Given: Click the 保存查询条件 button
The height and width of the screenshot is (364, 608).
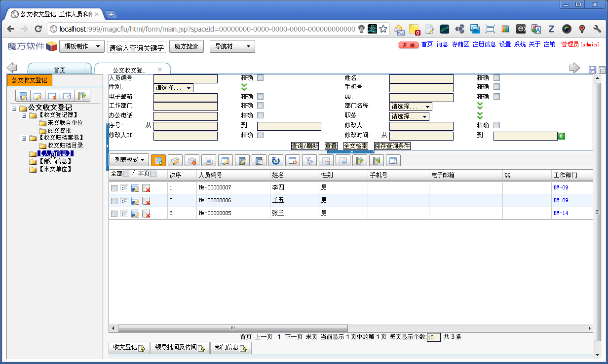Looking at the screenshot, I should (x=392, y=146).
